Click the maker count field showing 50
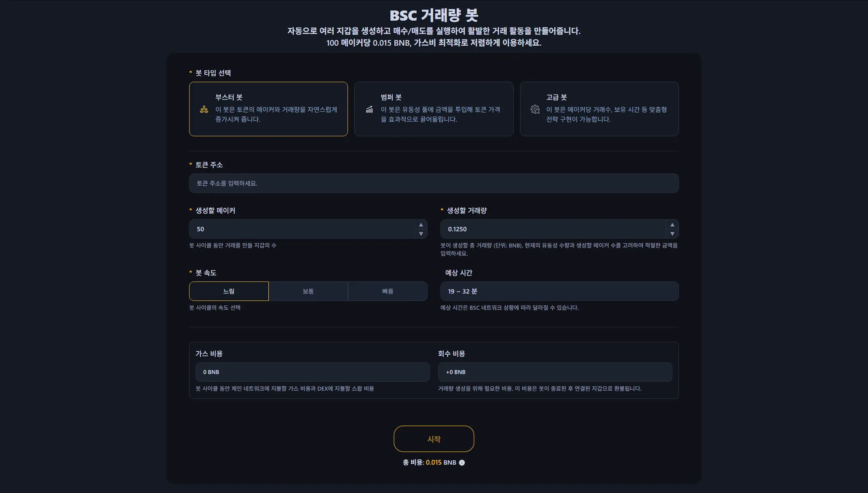868x493 pixels. (303, 229)
